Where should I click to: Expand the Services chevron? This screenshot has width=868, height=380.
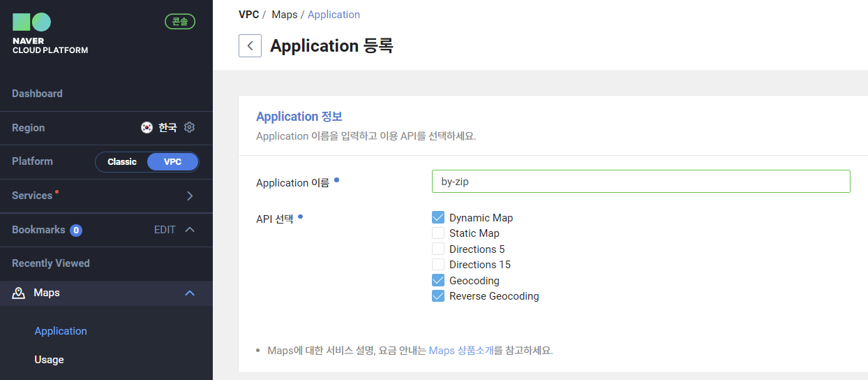click(190, 196)
